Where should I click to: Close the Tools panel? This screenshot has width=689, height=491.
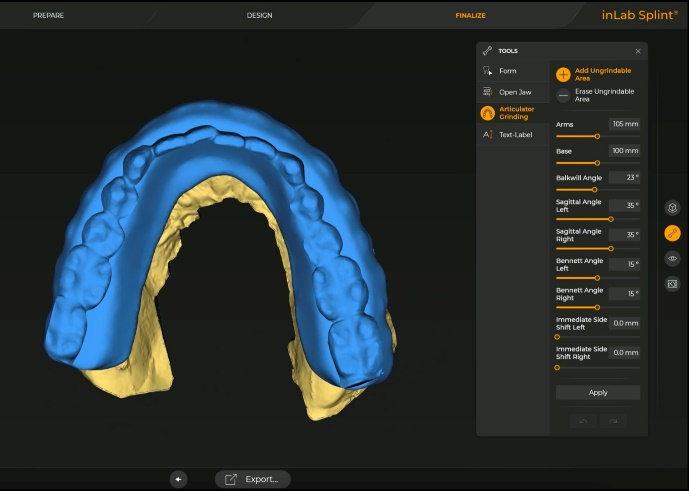[x=638, y=51]
